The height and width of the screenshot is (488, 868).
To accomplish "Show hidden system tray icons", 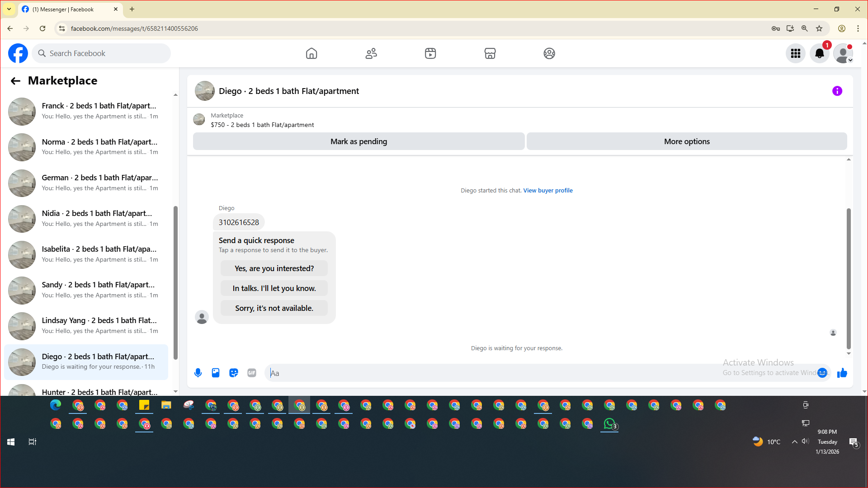I will [794, 442].
